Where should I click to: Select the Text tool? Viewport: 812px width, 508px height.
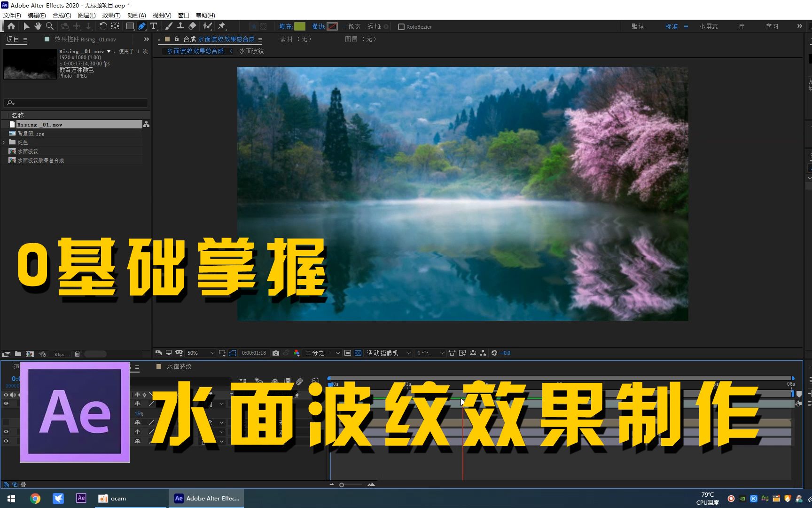[153, 27]
